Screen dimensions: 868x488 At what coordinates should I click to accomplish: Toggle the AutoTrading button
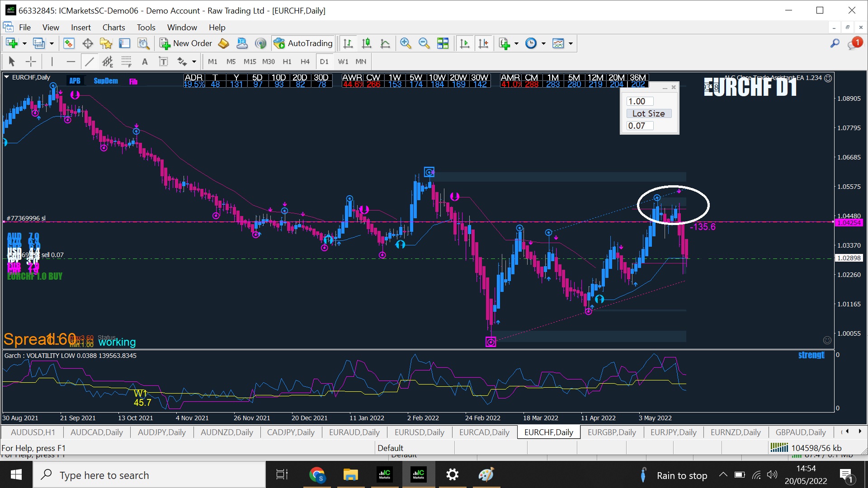coord(303,43)
